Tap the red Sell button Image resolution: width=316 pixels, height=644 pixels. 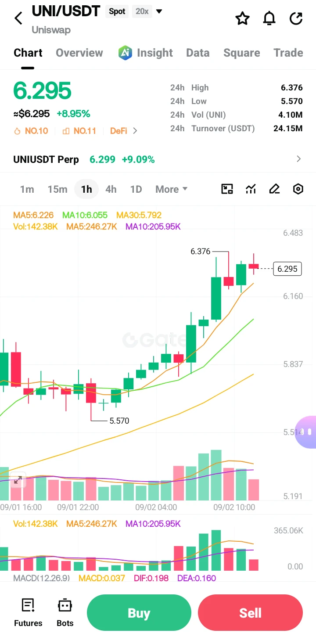coord(250,612)
